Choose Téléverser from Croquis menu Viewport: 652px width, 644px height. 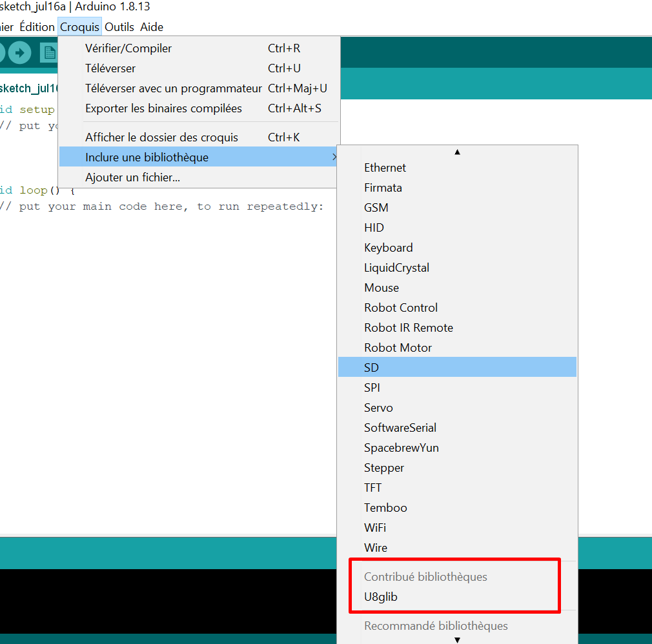[199, 68]
